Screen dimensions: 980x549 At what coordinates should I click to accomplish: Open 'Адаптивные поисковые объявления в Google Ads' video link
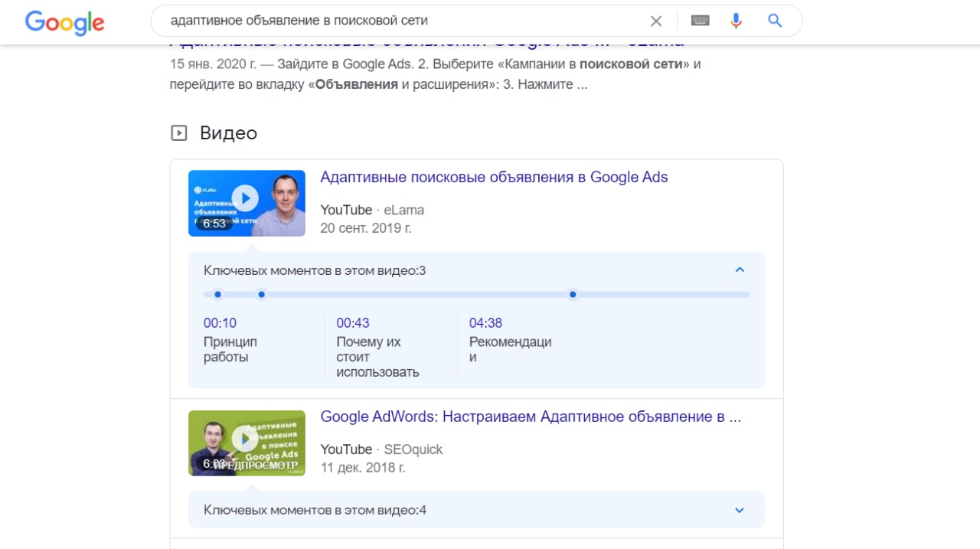494,178
